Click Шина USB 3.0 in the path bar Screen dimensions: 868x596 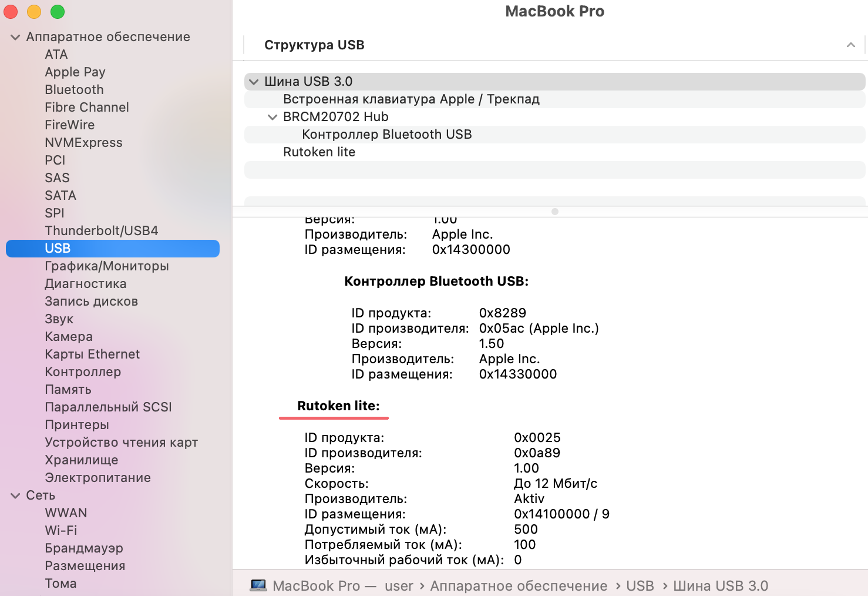click(721, 586)
